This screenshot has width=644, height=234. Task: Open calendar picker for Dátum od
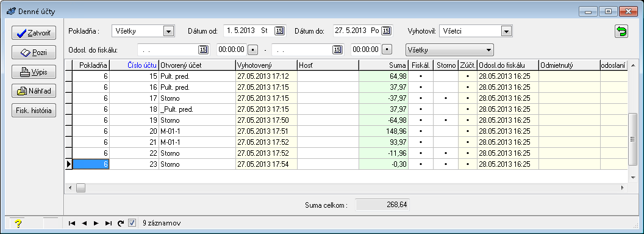[x=279, y=31]
